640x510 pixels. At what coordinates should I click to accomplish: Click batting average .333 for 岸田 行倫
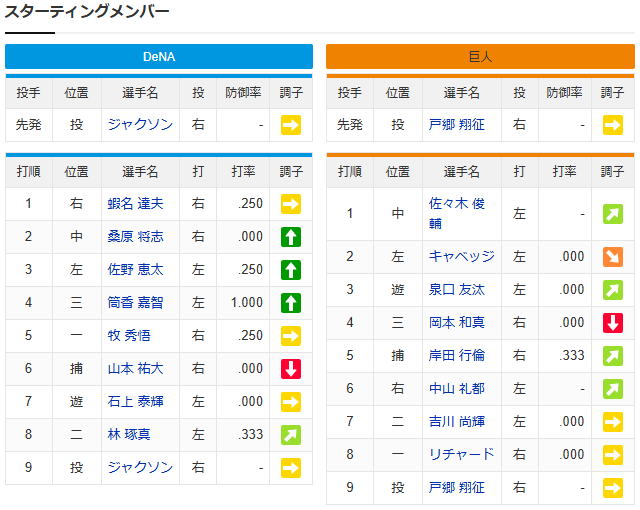pos(571,355)
